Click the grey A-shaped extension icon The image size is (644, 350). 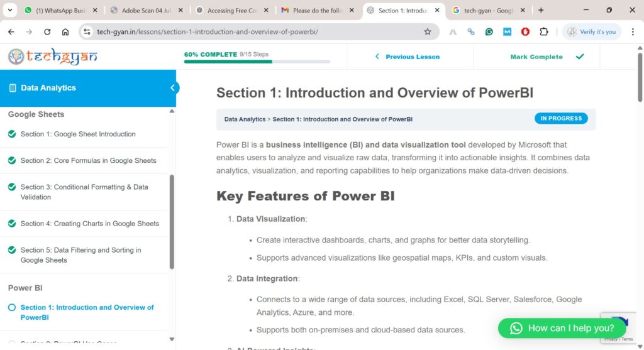[453, 31]
